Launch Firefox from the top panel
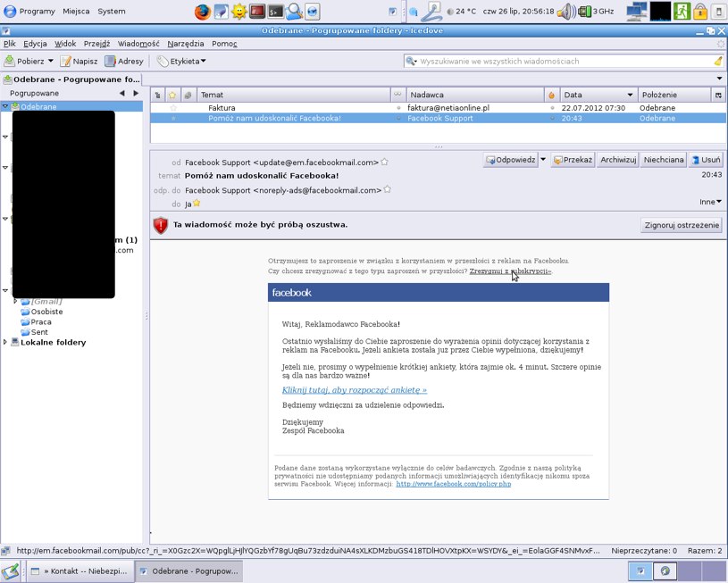This screenshot has height=583, width=728. (x=202, y=11)
